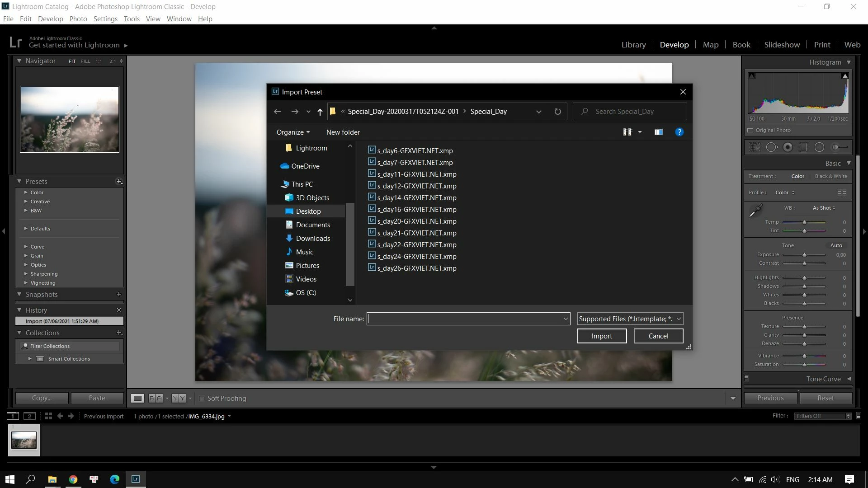Open the Organize dropdown menu
This screenshot has width=868, height=488.
pos(293,132)
